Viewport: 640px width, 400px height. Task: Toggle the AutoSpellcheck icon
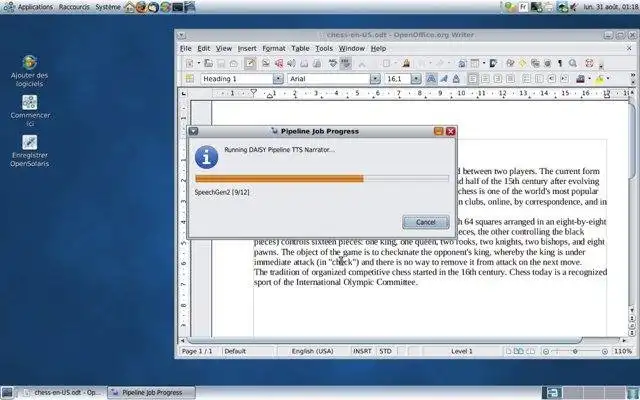[x=346, y=63]
